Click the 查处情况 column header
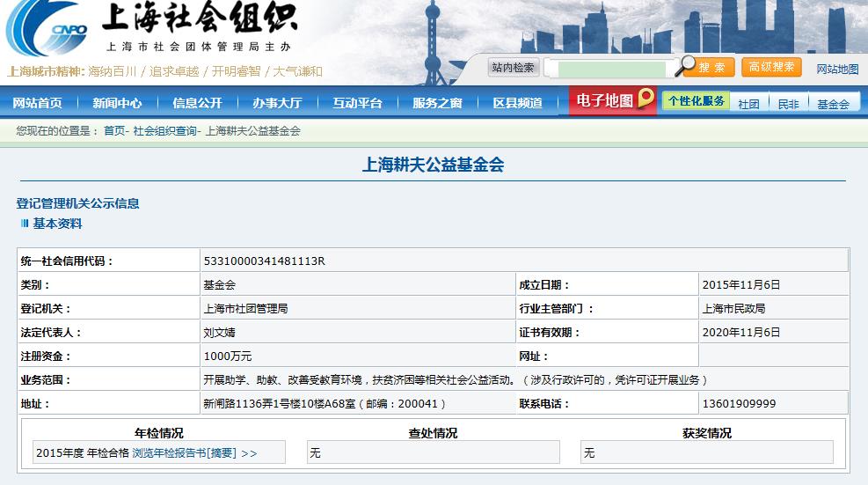Screen dimensions: 868x485 [x=433, y=433]
